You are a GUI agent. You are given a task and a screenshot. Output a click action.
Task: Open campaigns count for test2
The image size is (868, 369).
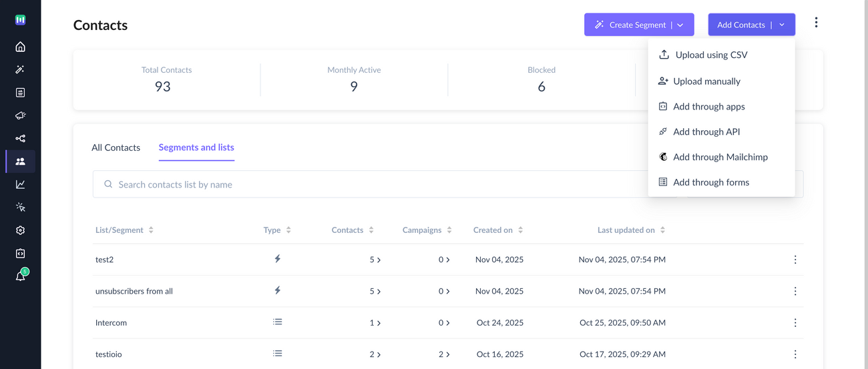444,260
